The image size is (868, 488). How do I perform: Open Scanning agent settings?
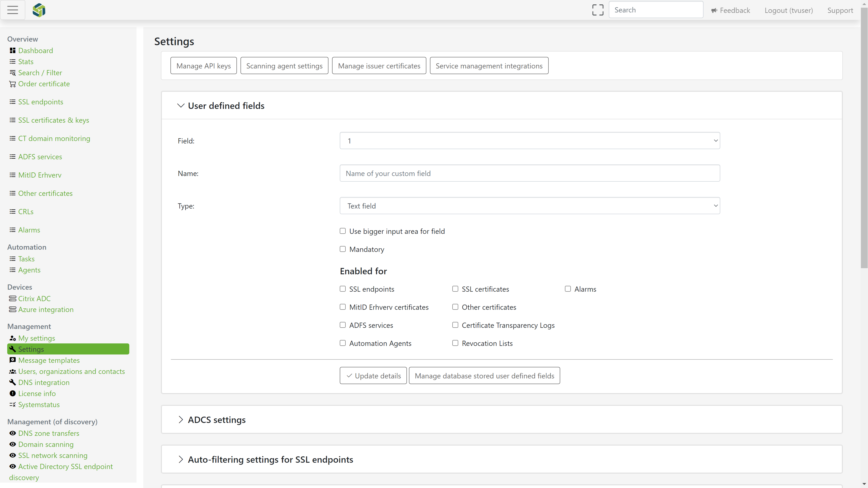click(284, 66)
